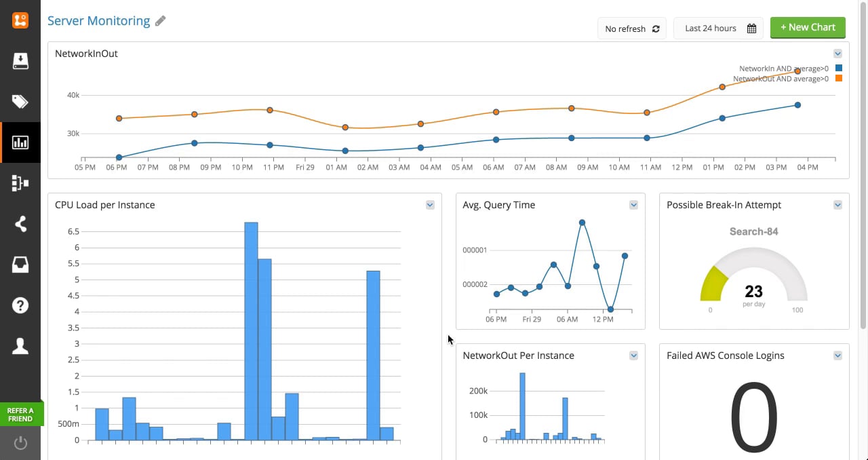
Task: Click the share nodes icon in sidebar
Action: tap(20, 224)
